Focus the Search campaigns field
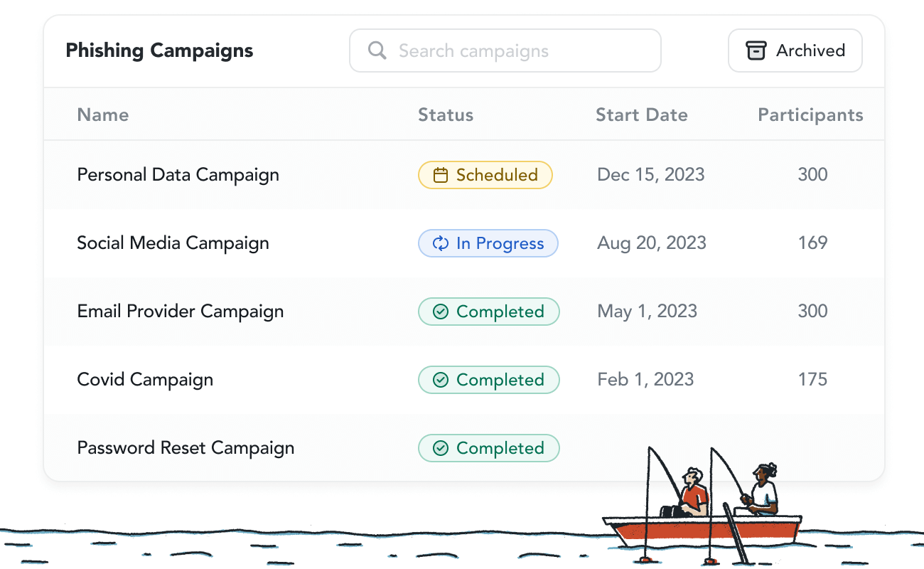This screenshot has height=569, width=924. coord(505,50)
